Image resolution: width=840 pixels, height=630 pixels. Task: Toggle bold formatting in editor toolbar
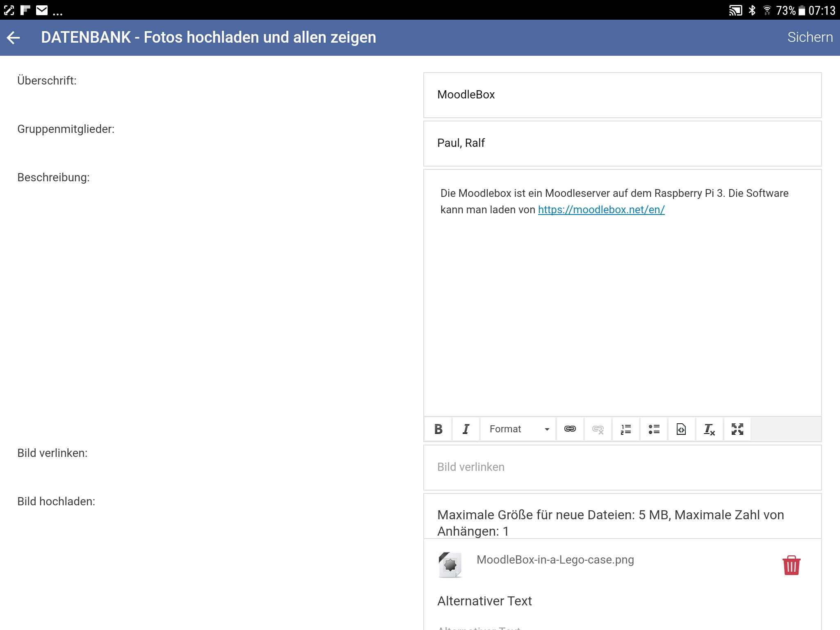[438, 429]
